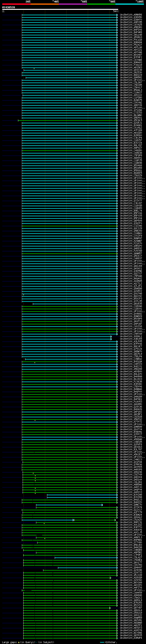This screenshot has width=146, height=644.
Task: Open UniRef100_C5LH27 hit
Action: click(131, 557)
